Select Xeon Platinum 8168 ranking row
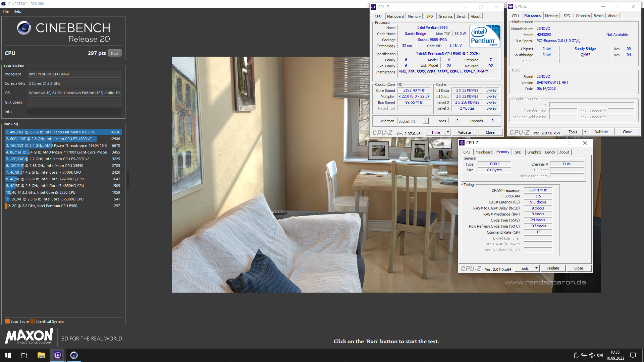This screenshot has height=362, width=644. coord(63,132)
